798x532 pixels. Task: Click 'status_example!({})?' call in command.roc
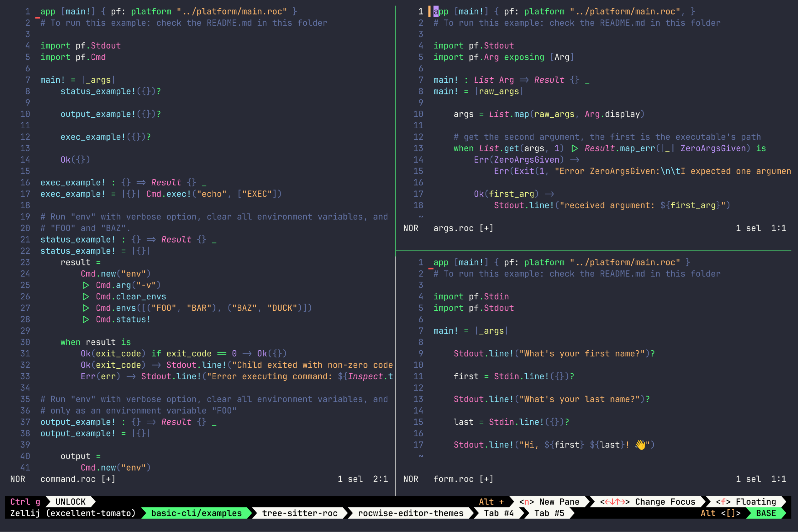(x=111, y=91)
